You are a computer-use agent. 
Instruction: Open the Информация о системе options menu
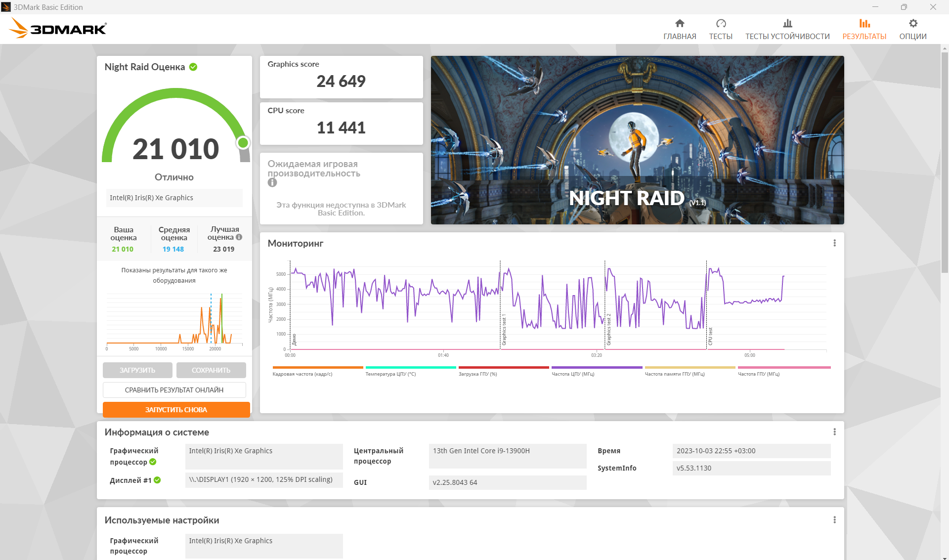point(834,432)
